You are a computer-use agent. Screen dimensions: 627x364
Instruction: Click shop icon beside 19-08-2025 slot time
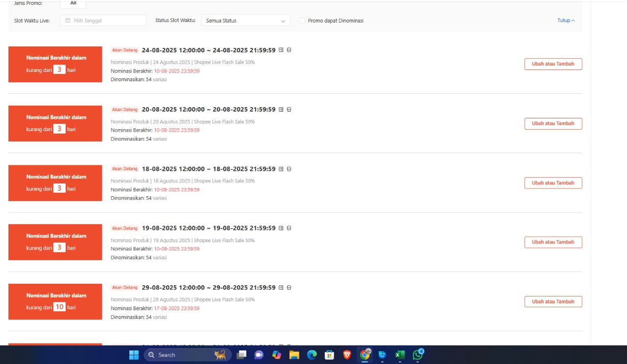289,228
